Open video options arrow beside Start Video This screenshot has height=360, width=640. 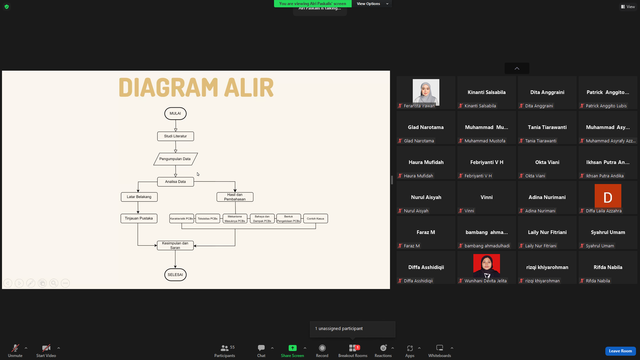pos(59,348)
